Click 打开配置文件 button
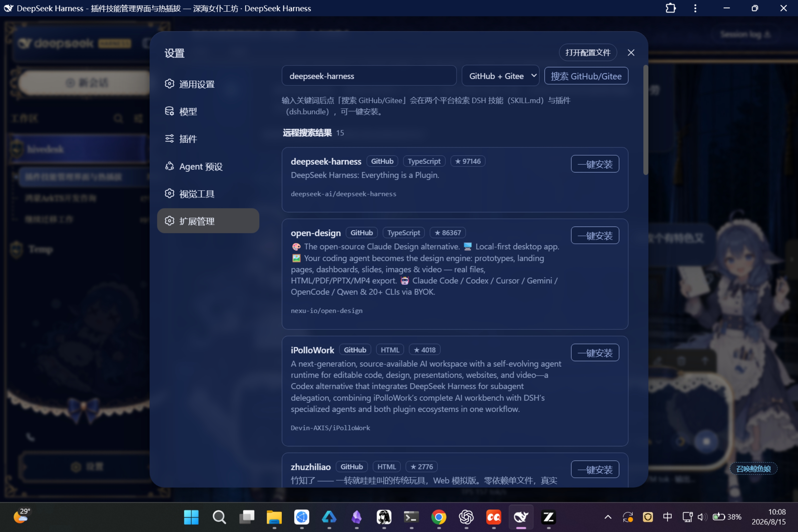798x532 pixels. click(588, 53)
